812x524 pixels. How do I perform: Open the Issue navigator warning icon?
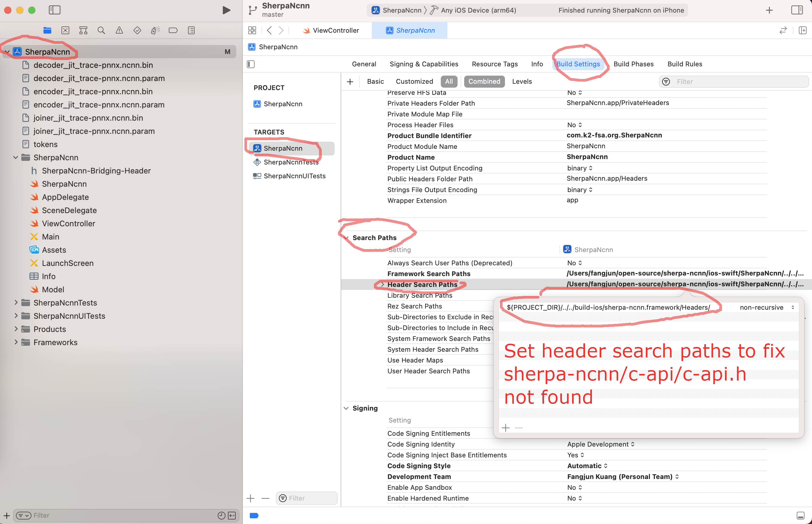click(x=119, y=30)
